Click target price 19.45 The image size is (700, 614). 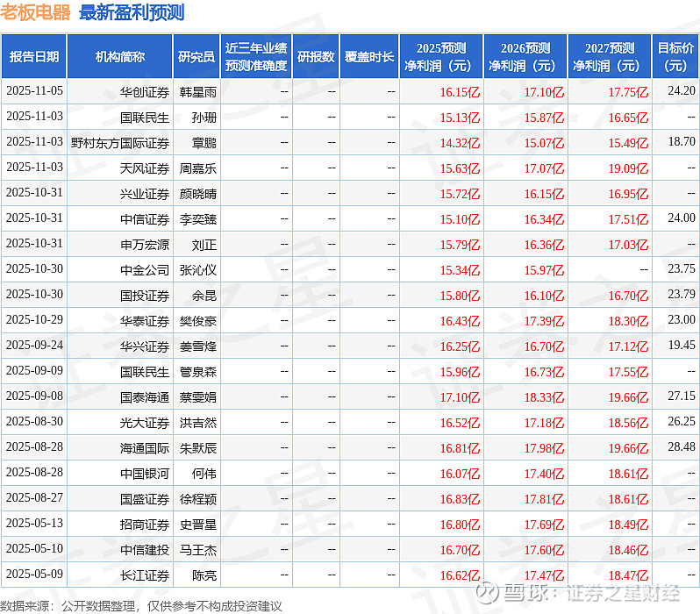(682, 346)
